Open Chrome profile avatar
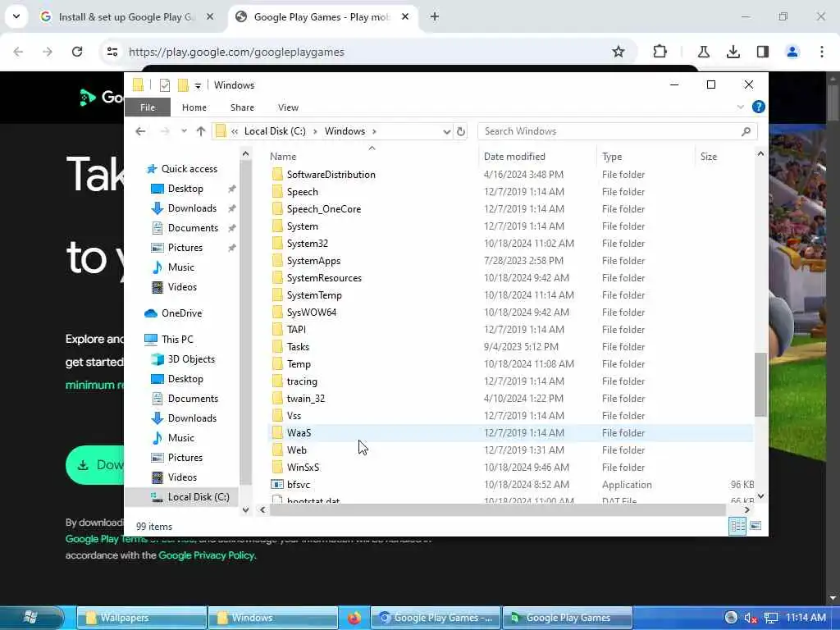This screenshot has height=630, width=840. [792, 52]
